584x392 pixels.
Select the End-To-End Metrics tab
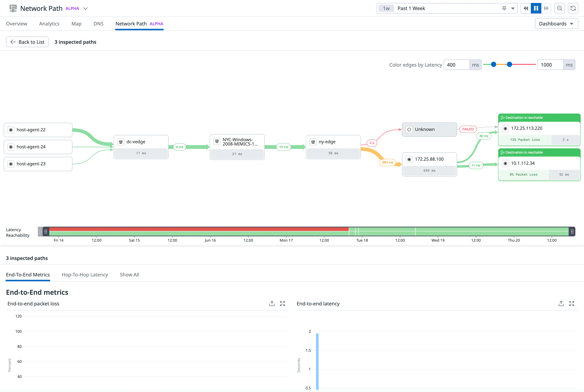(28, 275)
